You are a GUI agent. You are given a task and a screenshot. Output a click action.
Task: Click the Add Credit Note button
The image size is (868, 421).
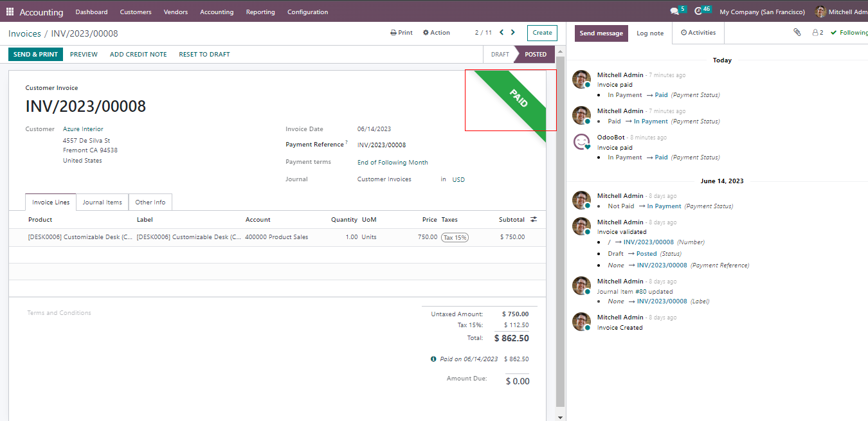138,55
